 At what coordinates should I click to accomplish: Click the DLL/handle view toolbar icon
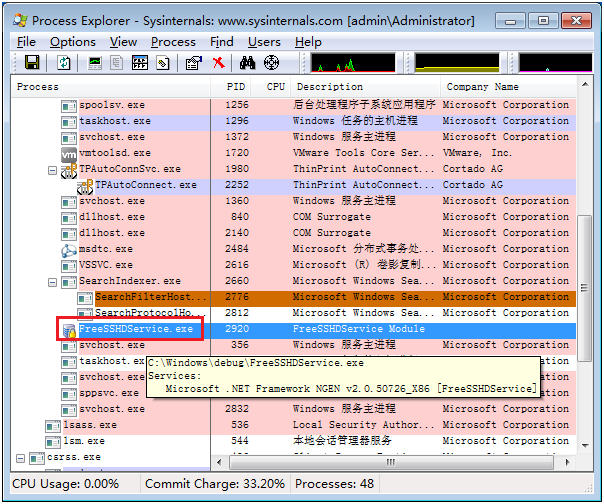[x=163, y=62]
